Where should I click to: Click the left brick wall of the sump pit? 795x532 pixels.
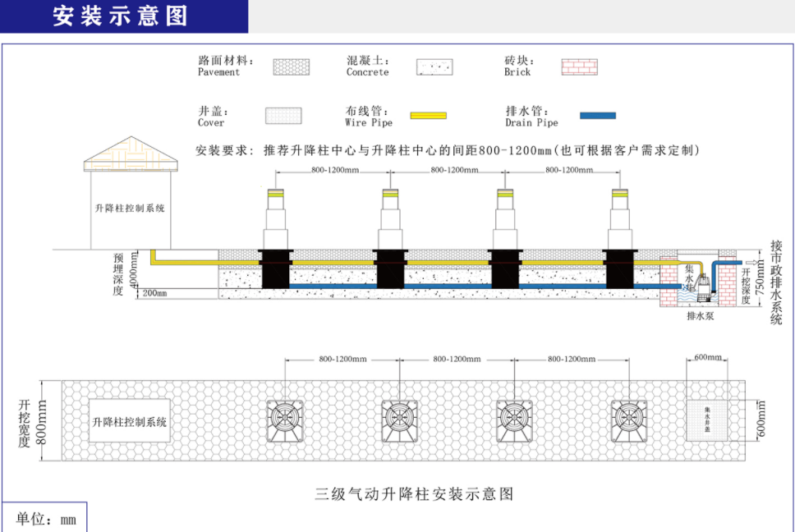(x=669, y=281)
